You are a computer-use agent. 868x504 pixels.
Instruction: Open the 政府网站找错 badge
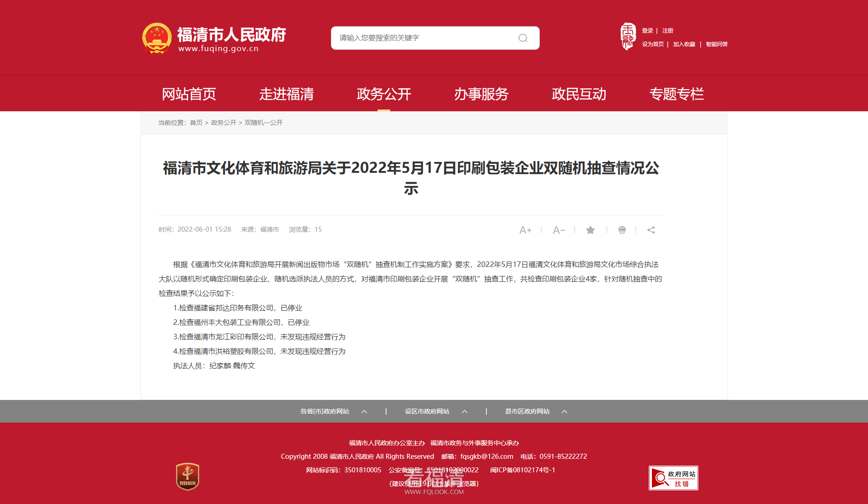pyautogui.click(x=673, y=478)
